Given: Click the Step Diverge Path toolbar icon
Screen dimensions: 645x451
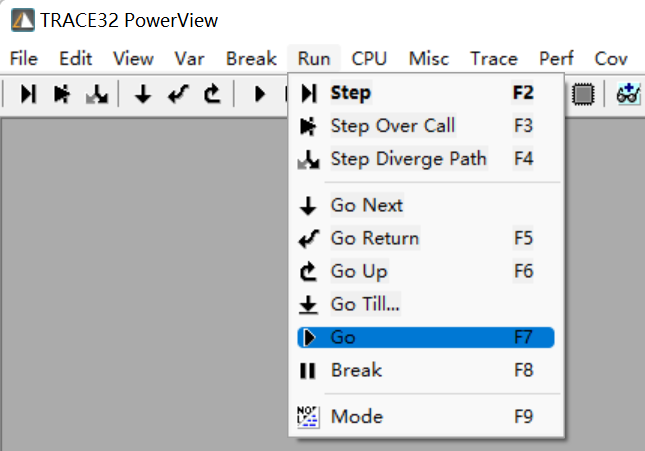Looking at the screenshot, I should click(96, 94).
